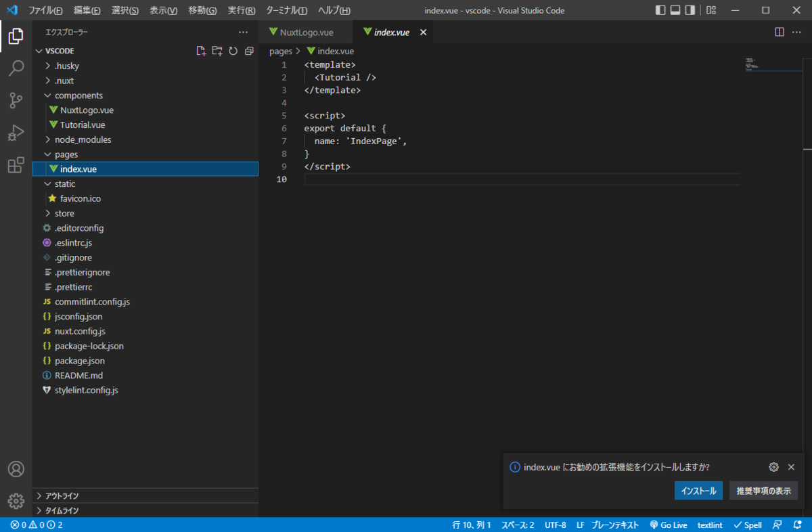The width and height of the screenshot is (812, 532).
Task: Collapse the pages folder
Action: pos(145,154)
